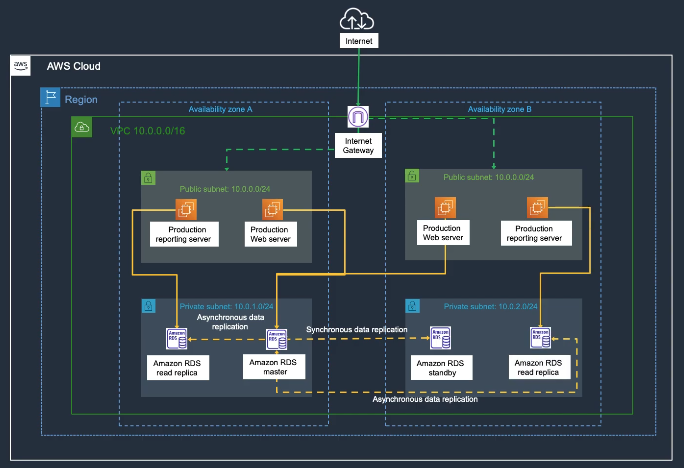
Task: Click zone B Production Web server icon
Action: 446,207
